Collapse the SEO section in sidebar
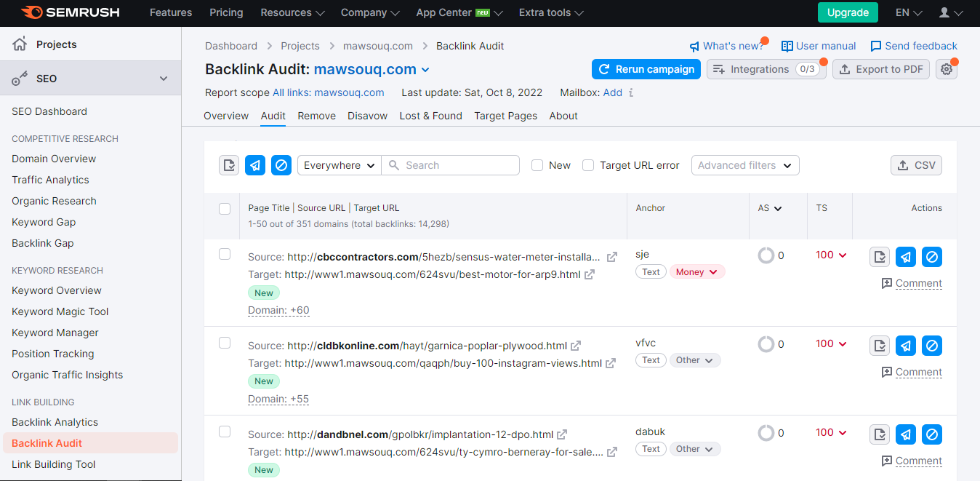This screenshot has height=481, width=980. [164, 79]
